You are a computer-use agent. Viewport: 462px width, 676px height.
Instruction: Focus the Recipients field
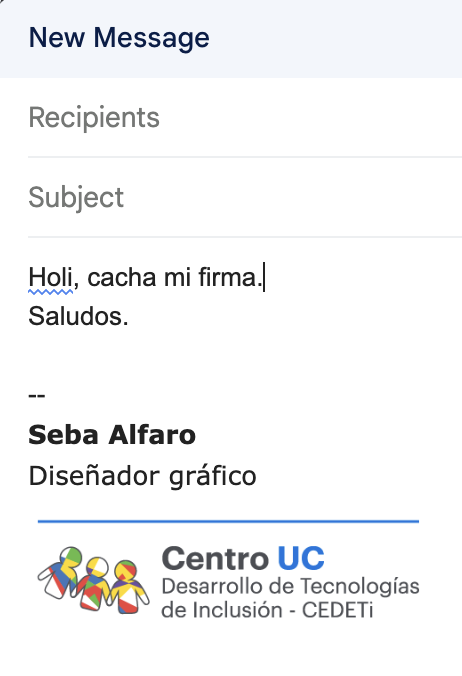tap(245, 118)
